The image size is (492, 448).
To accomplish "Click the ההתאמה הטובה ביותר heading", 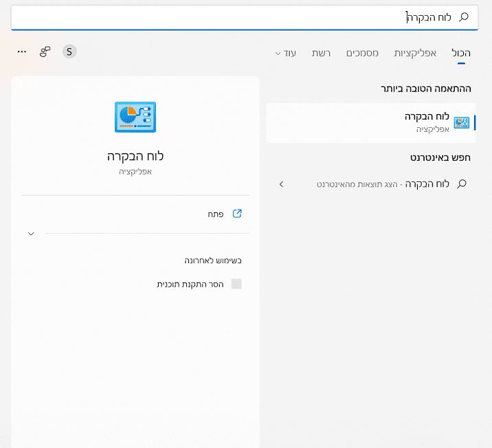I will 426,89.
